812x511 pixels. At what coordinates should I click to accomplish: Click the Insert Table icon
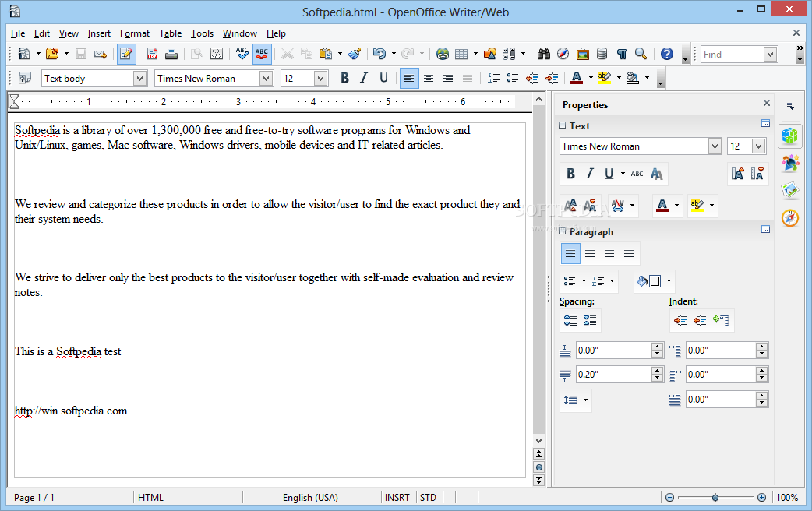[x=461, y=54]
